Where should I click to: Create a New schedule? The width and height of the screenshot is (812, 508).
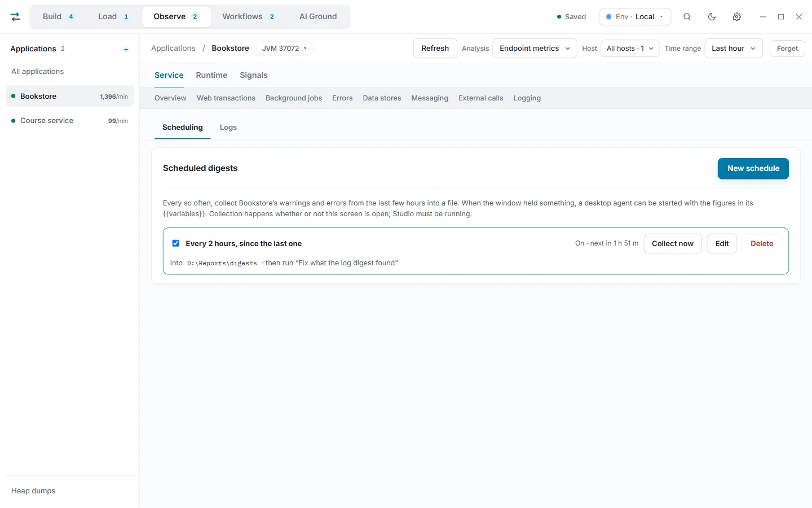click(x=753, y=169)
